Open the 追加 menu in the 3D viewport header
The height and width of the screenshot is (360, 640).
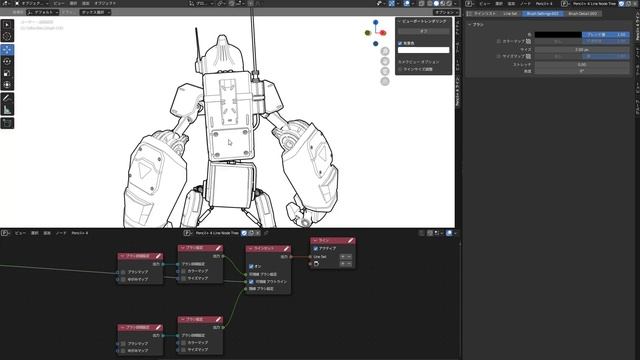86,3
